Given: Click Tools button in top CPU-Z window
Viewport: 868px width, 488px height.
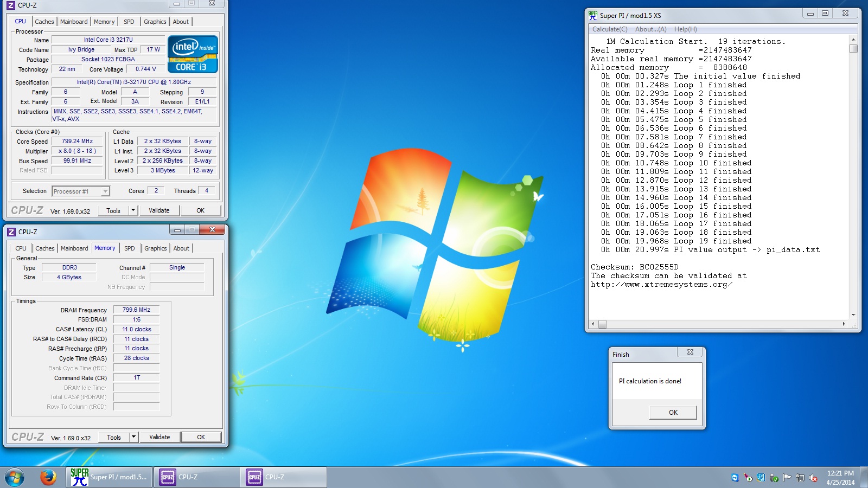Looking at the screenshot, I should tap(113, 210).
